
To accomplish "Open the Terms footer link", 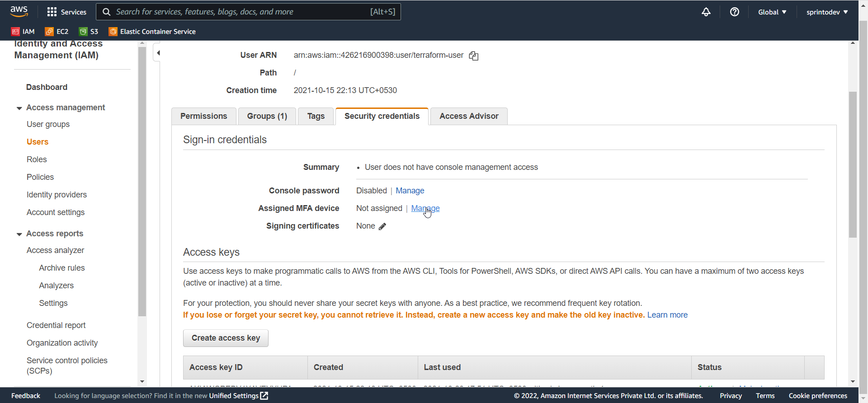I will point(765,396).
